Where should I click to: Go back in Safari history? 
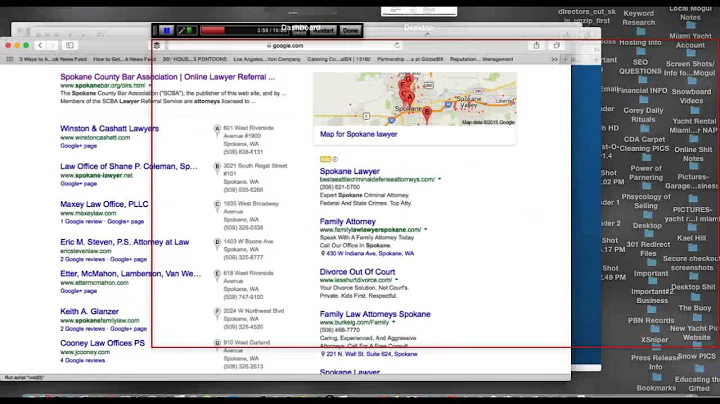(x=40, y=45)
